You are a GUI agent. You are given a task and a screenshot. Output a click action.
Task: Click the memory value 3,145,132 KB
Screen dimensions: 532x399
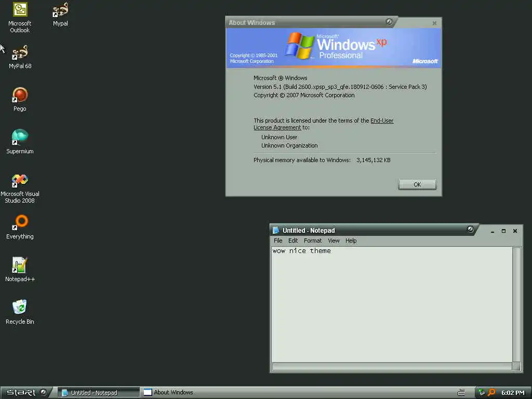pos(373,160)
